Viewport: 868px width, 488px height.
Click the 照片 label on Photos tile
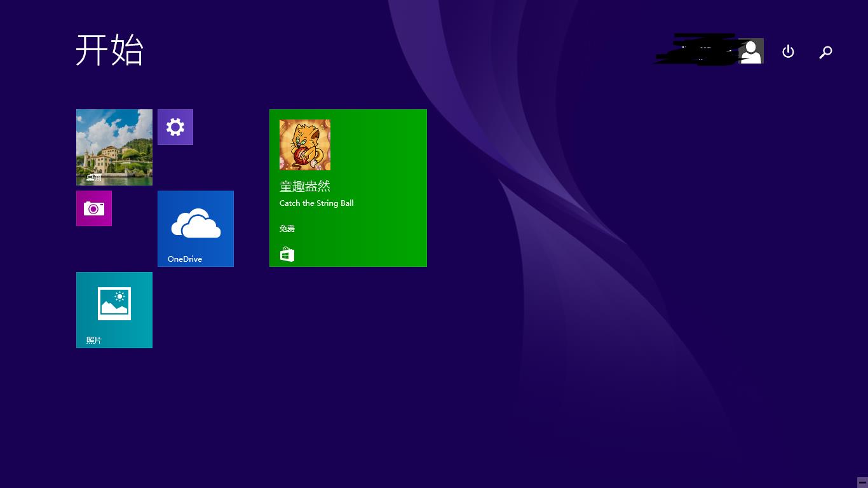click(94, 341)
